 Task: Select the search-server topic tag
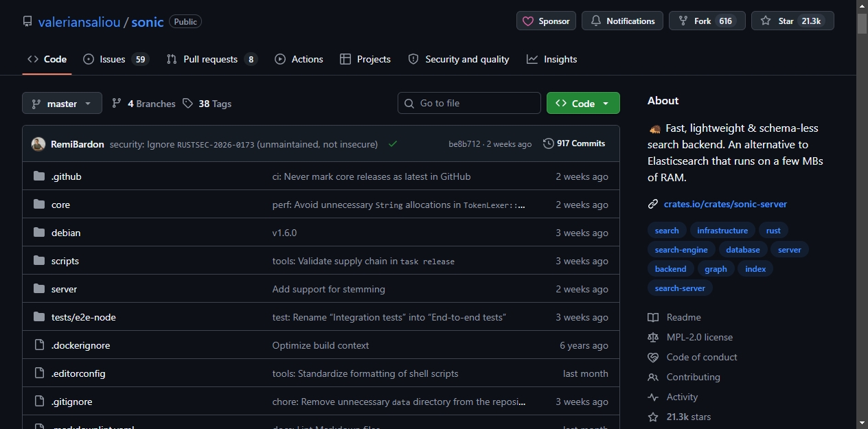(680, 288)
